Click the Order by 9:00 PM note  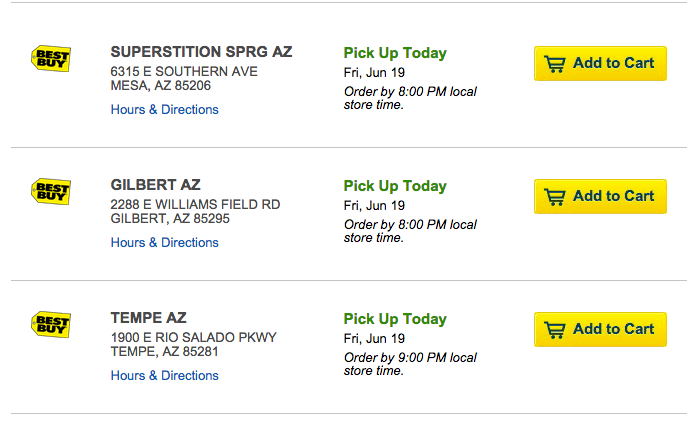(410, 364)
